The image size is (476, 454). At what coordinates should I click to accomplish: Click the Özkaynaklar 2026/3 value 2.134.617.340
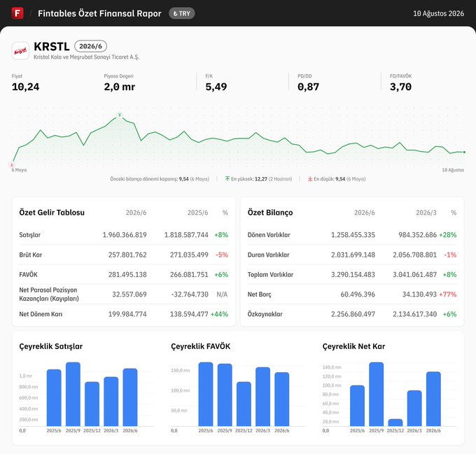point(414,314)
